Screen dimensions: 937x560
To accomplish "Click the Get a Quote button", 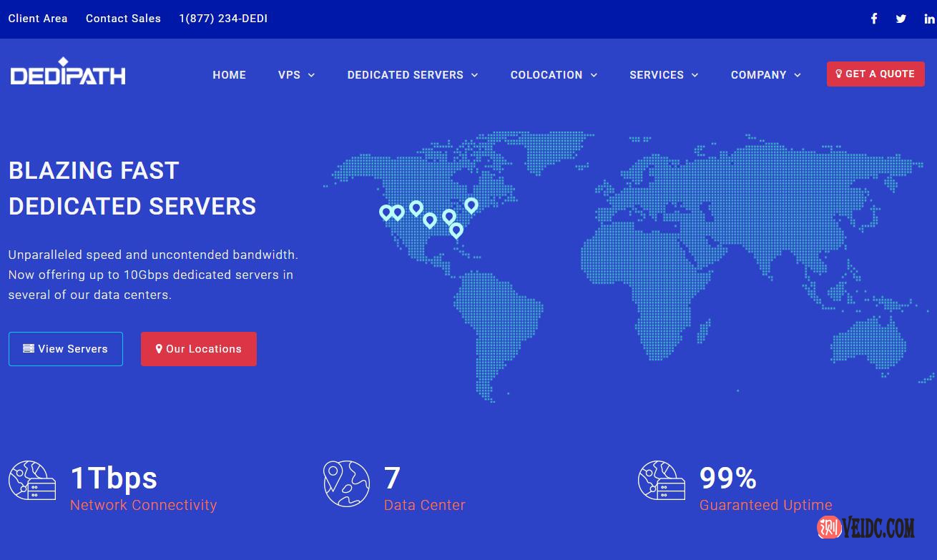I will click(x=875, y=74).
